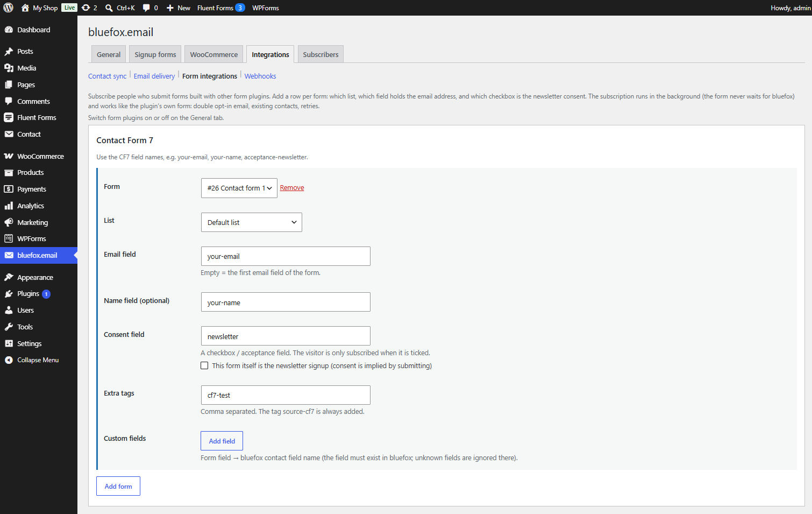This screenshot has height=514, width=812.
Task: Click the comments bubble icon in admin bar
Action: point(146,8)
